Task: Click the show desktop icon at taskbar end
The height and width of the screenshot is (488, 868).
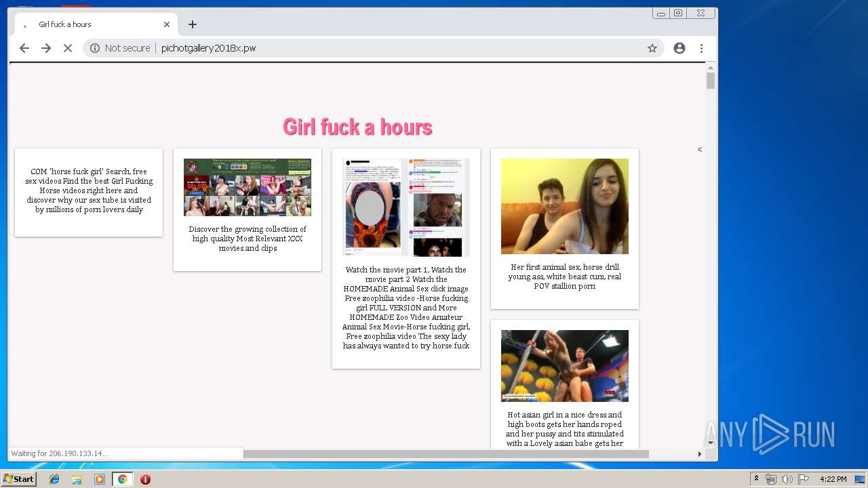Action: [861, 479]
